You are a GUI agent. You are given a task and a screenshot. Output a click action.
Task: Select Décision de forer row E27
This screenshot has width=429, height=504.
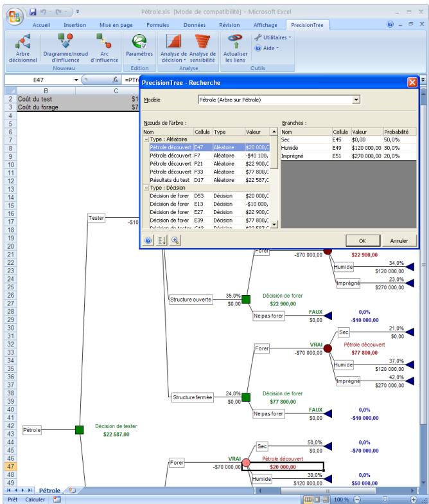click(209, 212)
